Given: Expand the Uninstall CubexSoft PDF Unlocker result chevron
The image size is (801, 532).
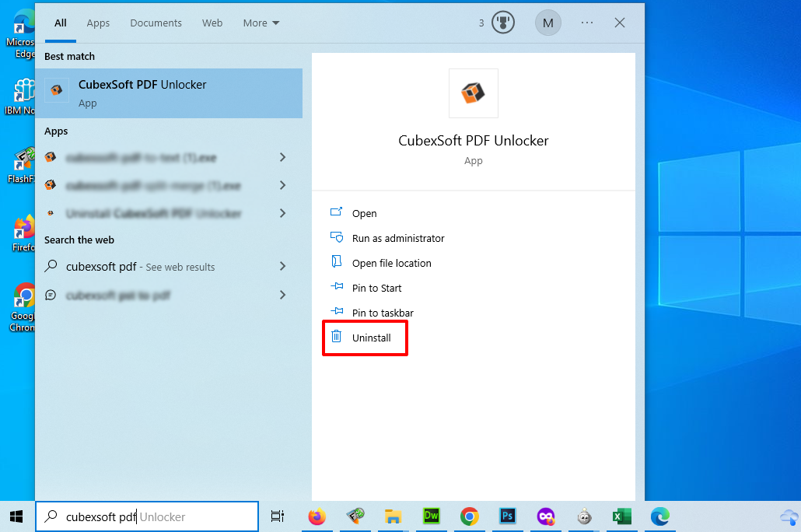Looking at the screenshot, I should coord(282,213).
